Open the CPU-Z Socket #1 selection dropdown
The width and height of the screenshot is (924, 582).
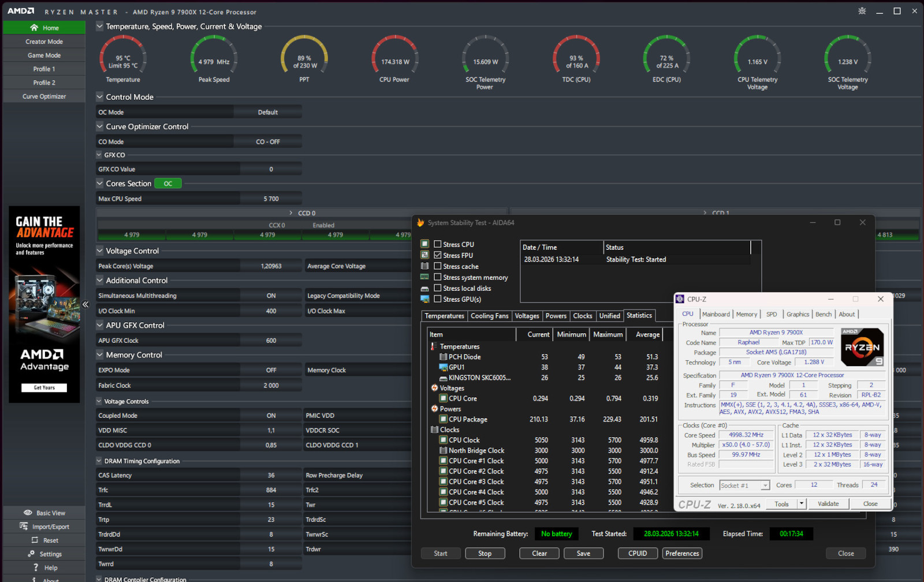[x=765, y=486]
